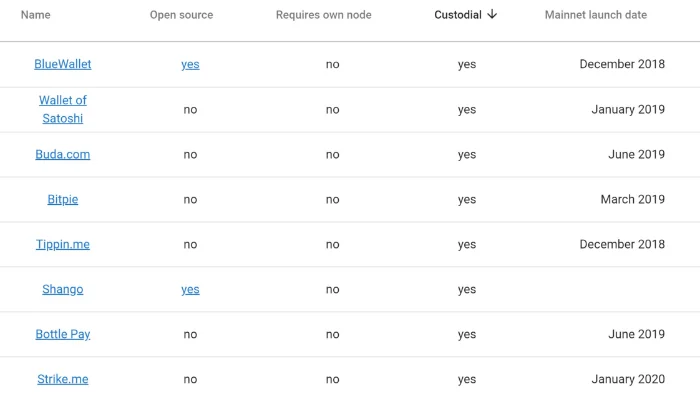Select the January 2020 launch date cell
The image size is (700, 394).
[x=628, y=379]
